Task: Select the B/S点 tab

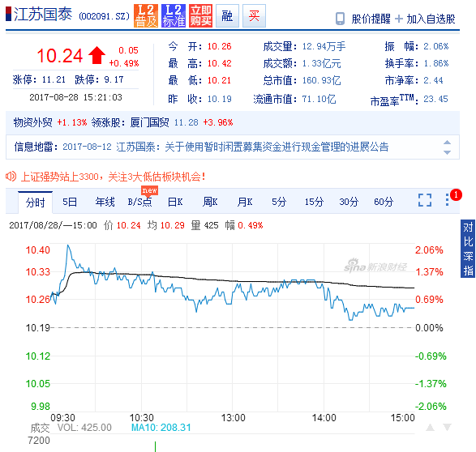Action: coord(139,202)
